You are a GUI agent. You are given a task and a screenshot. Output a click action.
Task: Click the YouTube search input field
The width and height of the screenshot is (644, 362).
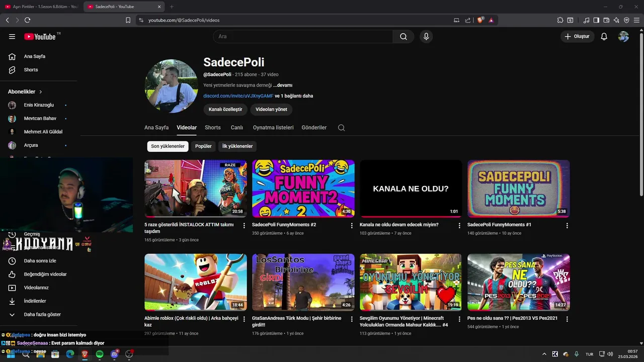click(x=303, y=37)
